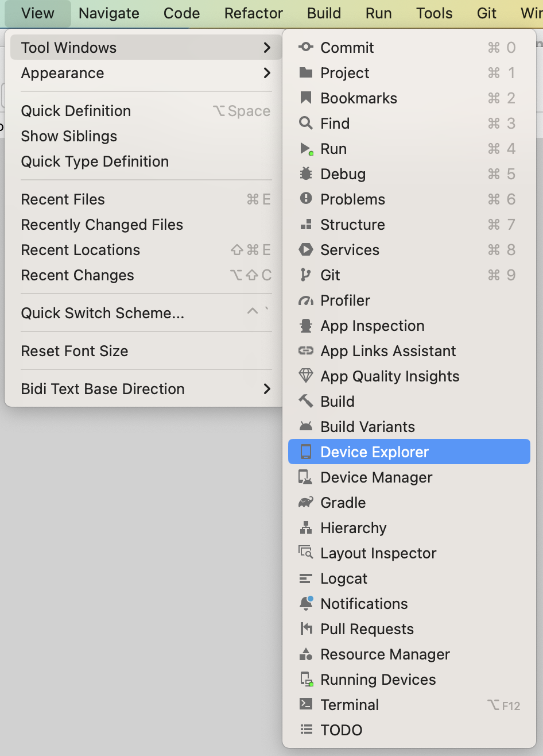Click the Terminal prompt icon
Screen dimensions: 543x756
pos(306,705)
